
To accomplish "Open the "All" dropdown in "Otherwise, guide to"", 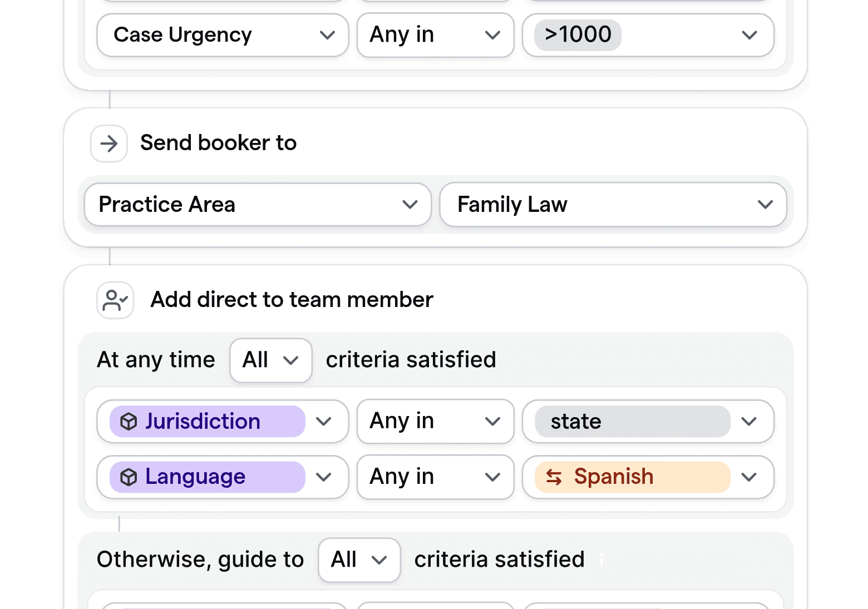I will [359, 560].
